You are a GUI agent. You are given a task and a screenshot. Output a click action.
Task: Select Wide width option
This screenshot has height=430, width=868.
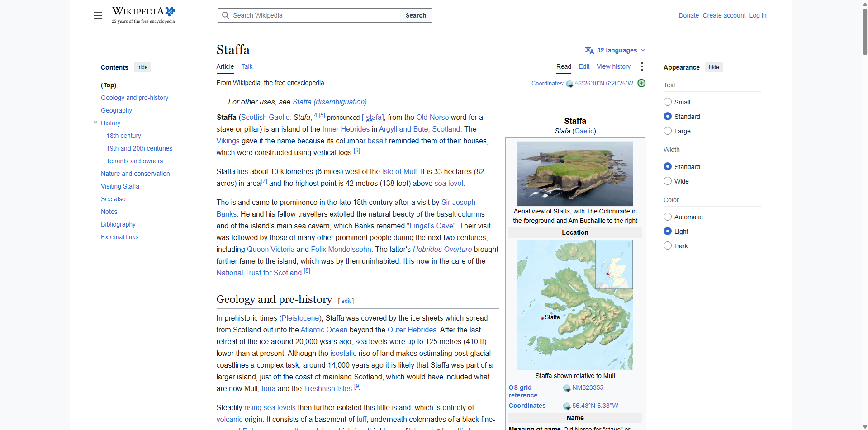[668, 181]
